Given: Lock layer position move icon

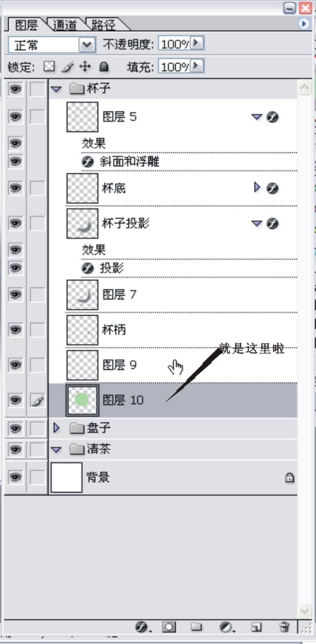Looking at the screenshot, I should tap(85, 66).
